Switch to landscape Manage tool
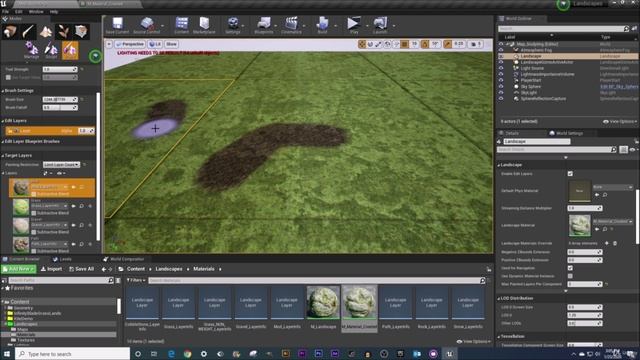Screen dimensions: 640x360 [31, 50]
